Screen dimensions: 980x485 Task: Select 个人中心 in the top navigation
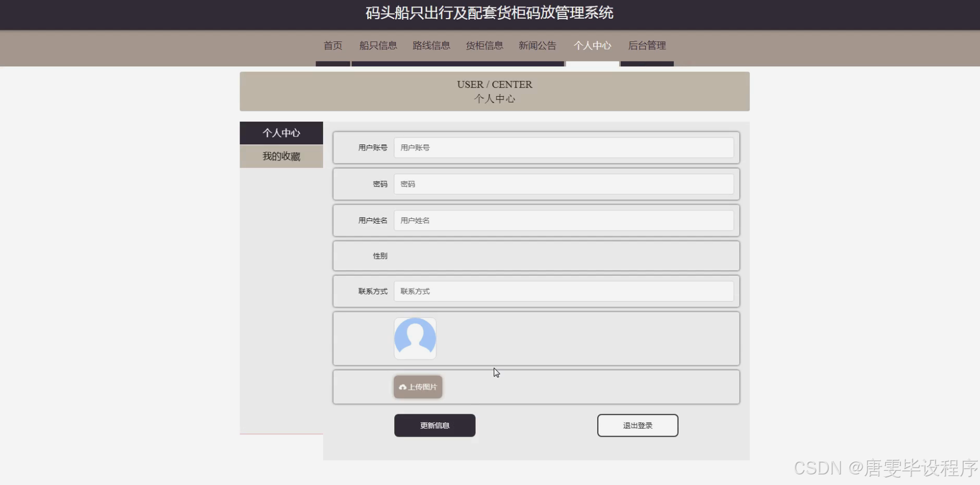point(593,46)
